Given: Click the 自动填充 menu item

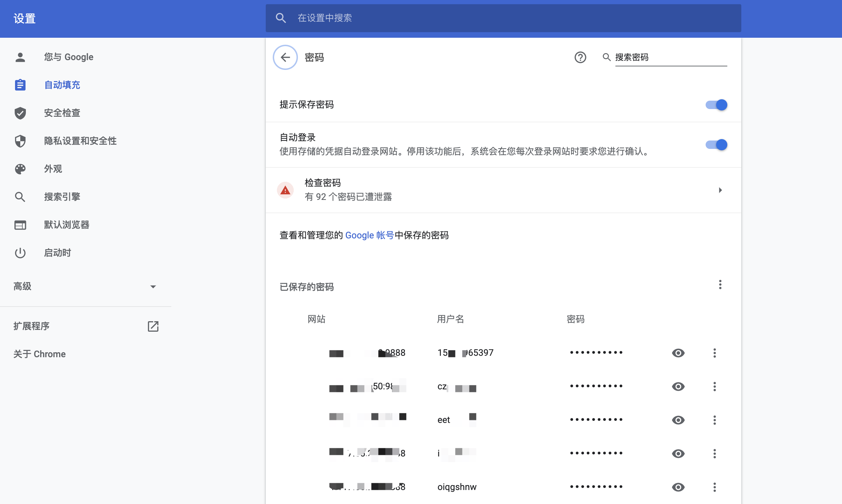Looking at the screenshot, I should pyautogui.click(x=62, y=85).
